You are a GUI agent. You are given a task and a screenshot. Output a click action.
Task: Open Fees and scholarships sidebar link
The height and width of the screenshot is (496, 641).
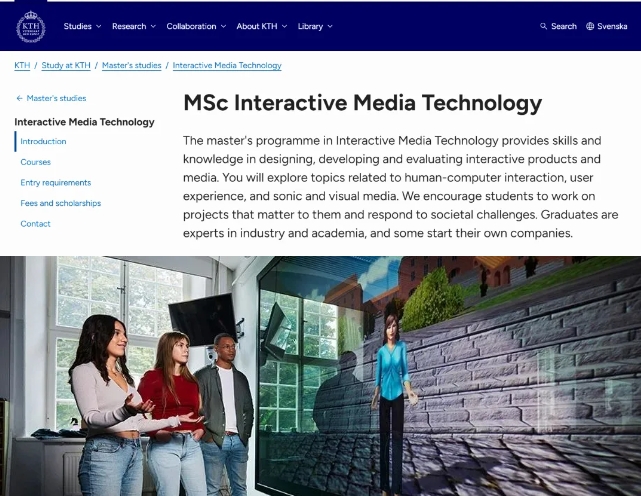pyautogui.click(x=61, y=203)
